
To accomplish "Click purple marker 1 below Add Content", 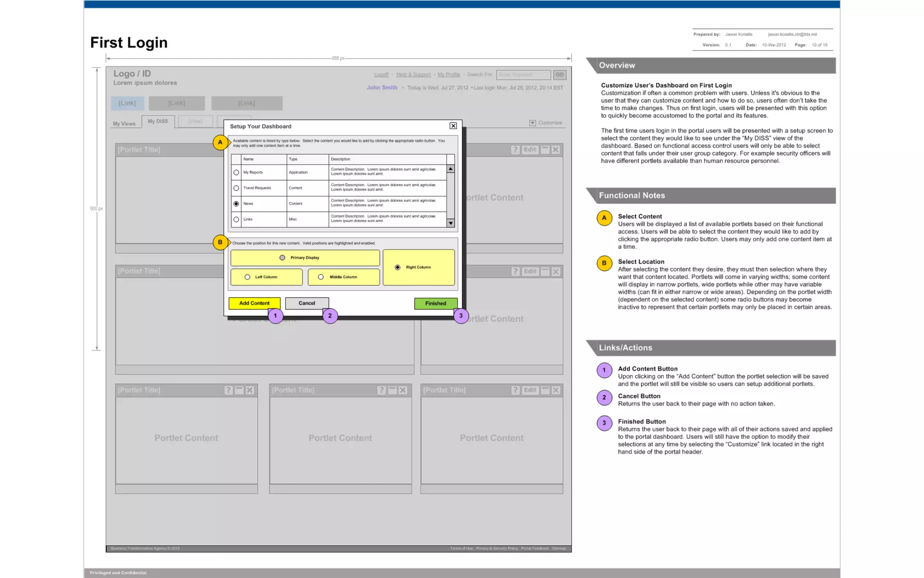I will [275, 316].
